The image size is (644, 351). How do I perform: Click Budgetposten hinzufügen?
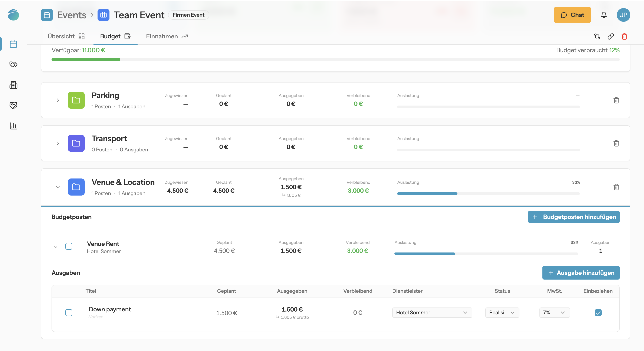coord(574,217)
